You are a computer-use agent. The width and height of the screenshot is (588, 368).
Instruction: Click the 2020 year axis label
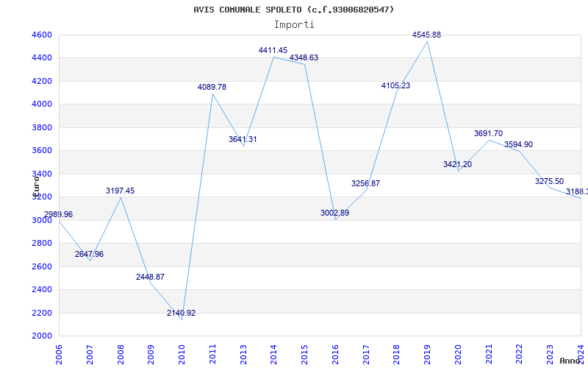458,355
